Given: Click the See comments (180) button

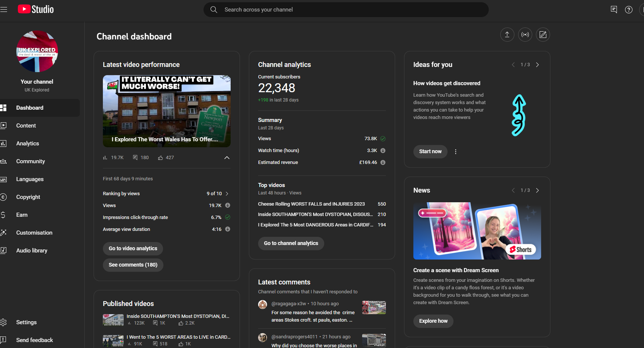Looking at the screenshot, I should point(133,265).
